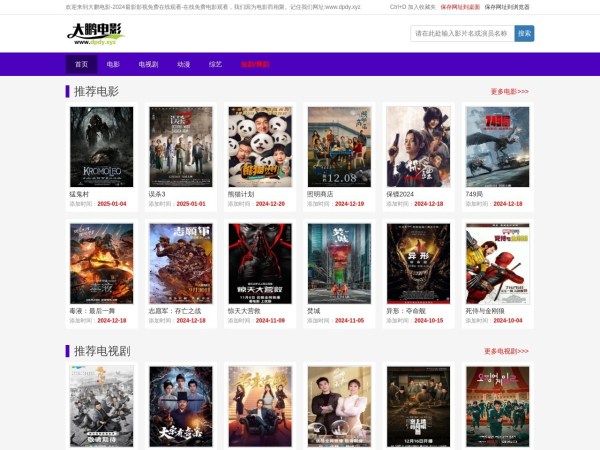This screenshot has height=450, width=600.
Task: Select the 动漫 navigation tab
Action: [x=183, y=64]
